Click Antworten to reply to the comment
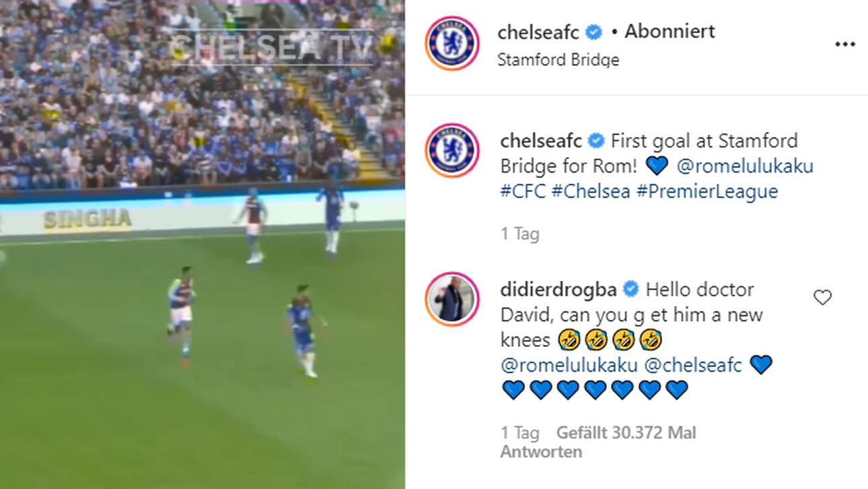Screen dimensions: 868x489 541,451
